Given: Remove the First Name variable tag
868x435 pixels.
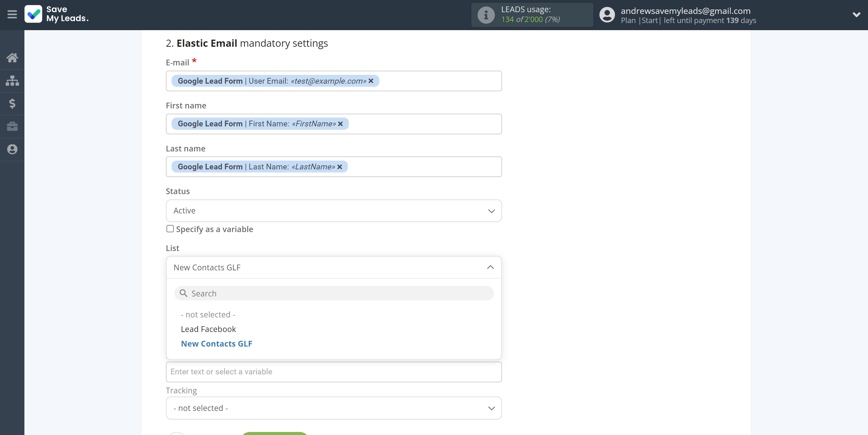Looking at the screenshot, I should [340, 124].
